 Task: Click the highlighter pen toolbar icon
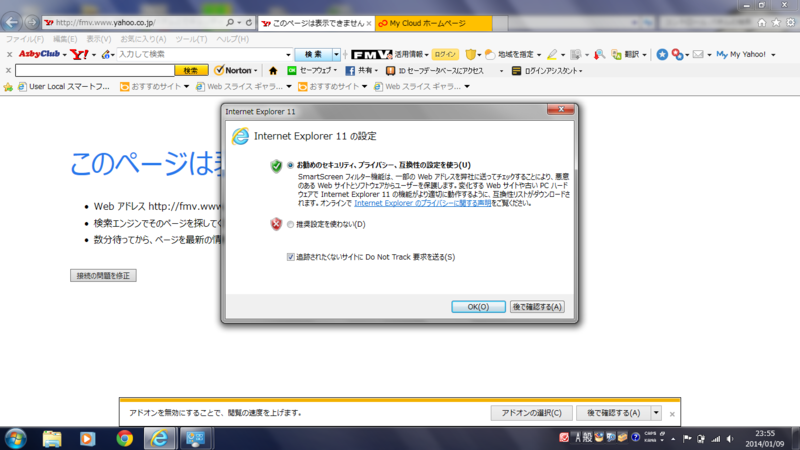click(552, 54)
